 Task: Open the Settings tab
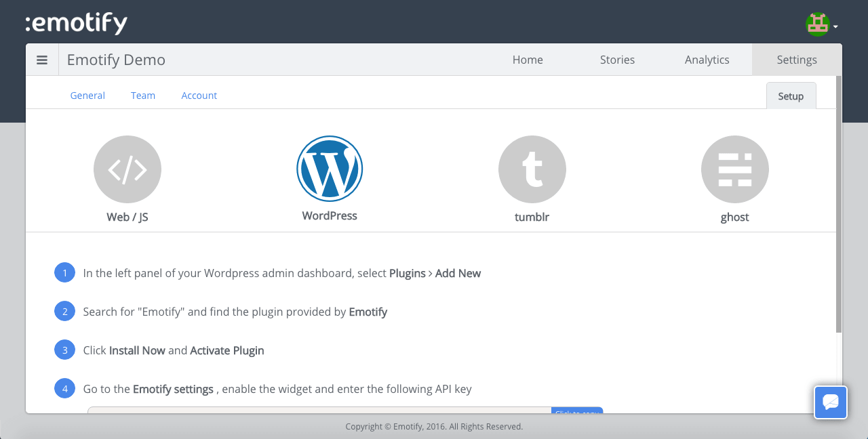797,60
